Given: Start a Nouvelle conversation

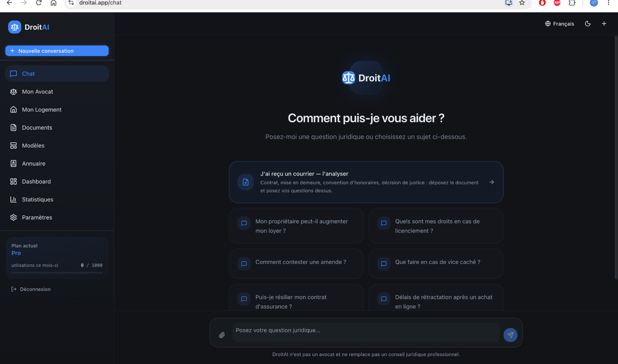Looking at the screenshot, I should tap(57, 51).
